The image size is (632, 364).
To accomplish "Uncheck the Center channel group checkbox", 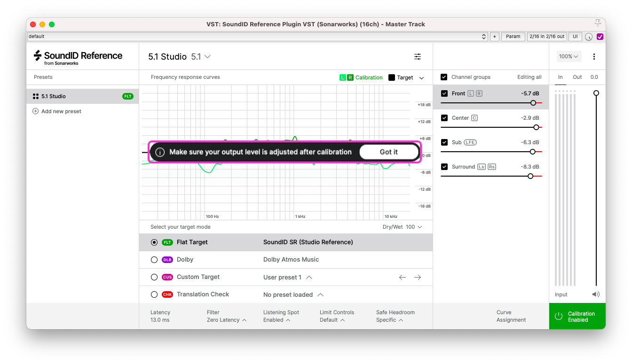I will coord(444,118).
